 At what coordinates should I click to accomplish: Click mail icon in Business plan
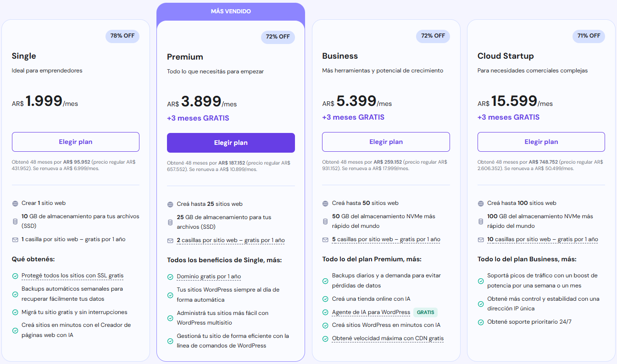[326, 239]
